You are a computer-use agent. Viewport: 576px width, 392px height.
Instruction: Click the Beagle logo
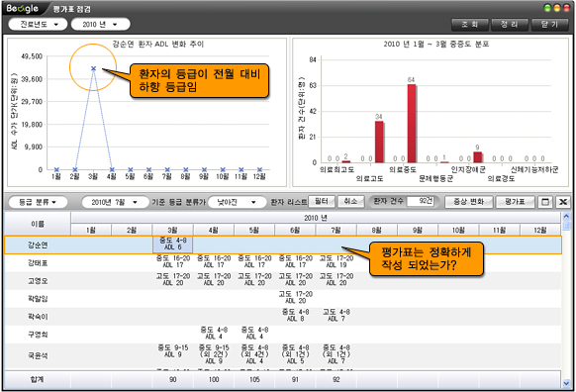(22, 8)
